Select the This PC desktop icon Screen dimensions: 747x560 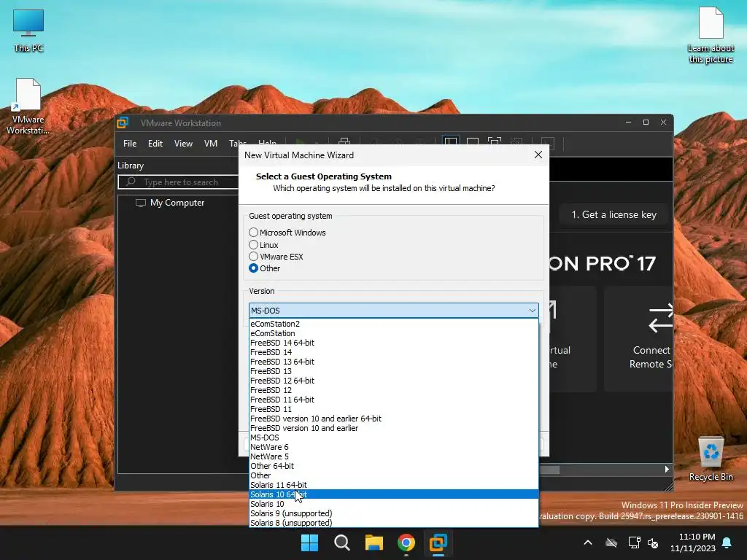[x=28, y=31]
